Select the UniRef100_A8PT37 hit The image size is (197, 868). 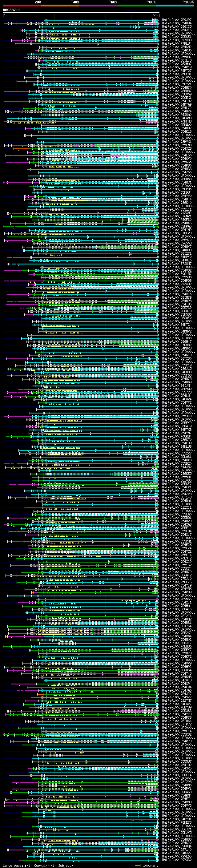click(177, 71)
